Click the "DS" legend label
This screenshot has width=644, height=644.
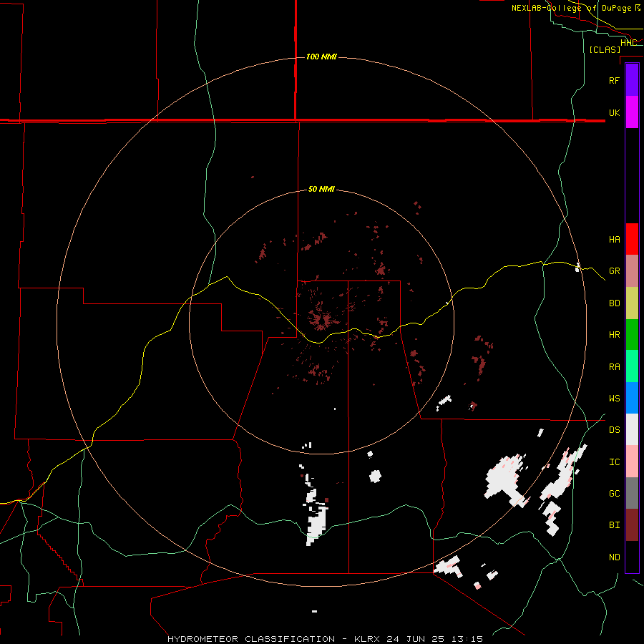click(x=614, y=430)
